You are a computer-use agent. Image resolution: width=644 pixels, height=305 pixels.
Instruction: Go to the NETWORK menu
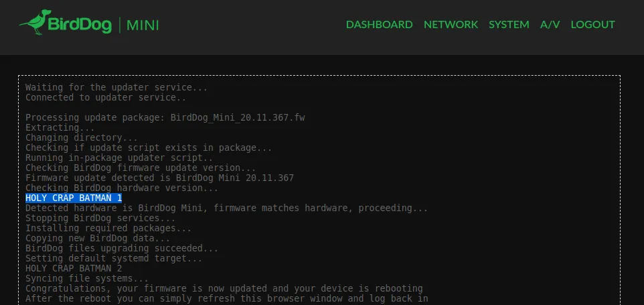[x=451, y=25]
